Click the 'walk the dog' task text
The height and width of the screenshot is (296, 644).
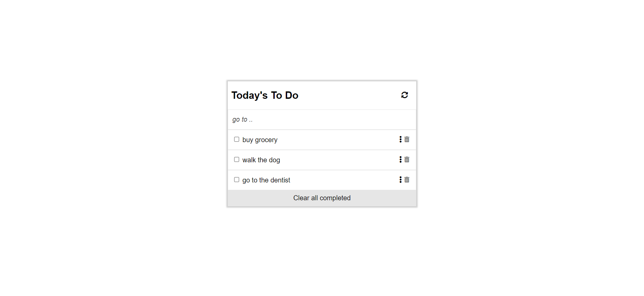[261, 160]
